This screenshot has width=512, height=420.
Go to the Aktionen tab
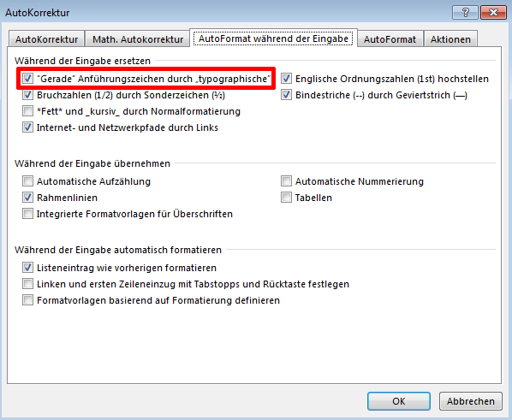(450, 39)
